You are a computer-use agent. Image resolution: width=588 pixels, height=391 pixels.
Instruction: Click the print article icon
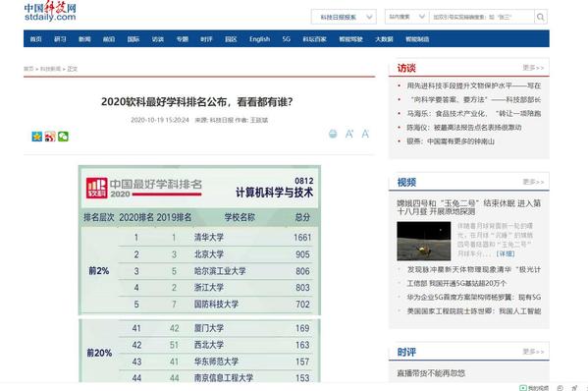333,134
